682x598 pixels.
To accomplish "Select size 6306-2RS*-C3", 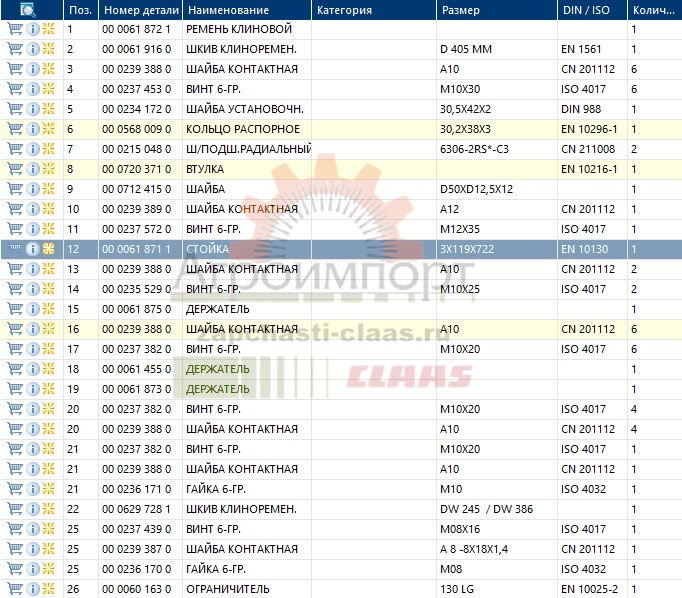I will pyautogui.click(x=474, y=149).
